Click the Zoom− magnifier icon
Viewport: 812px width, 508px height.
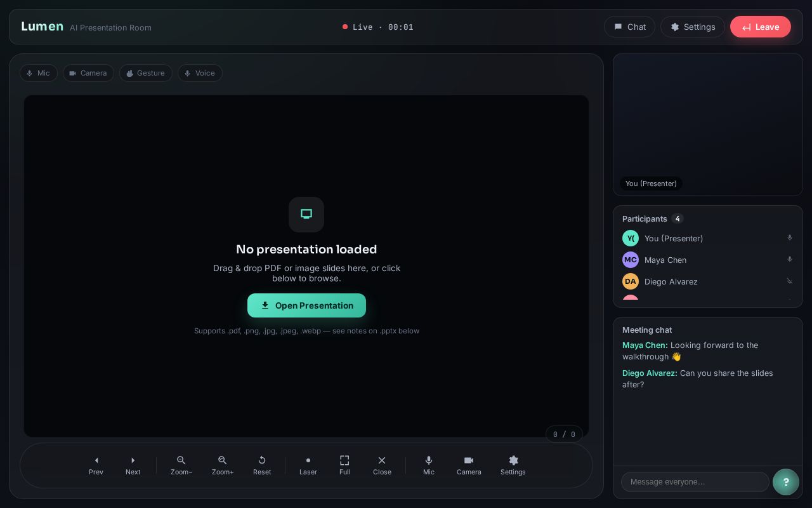tap(181, 460)
